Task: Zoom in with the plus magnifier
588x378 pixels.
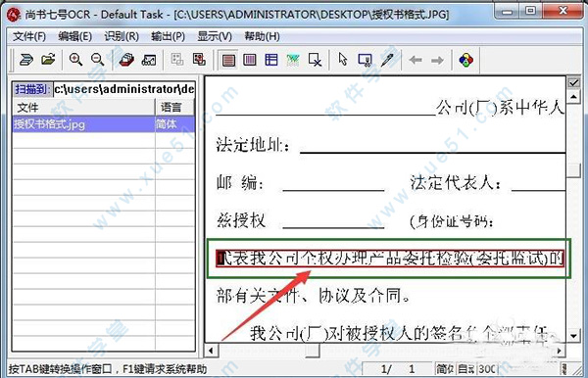Action: tap(75, 59)
